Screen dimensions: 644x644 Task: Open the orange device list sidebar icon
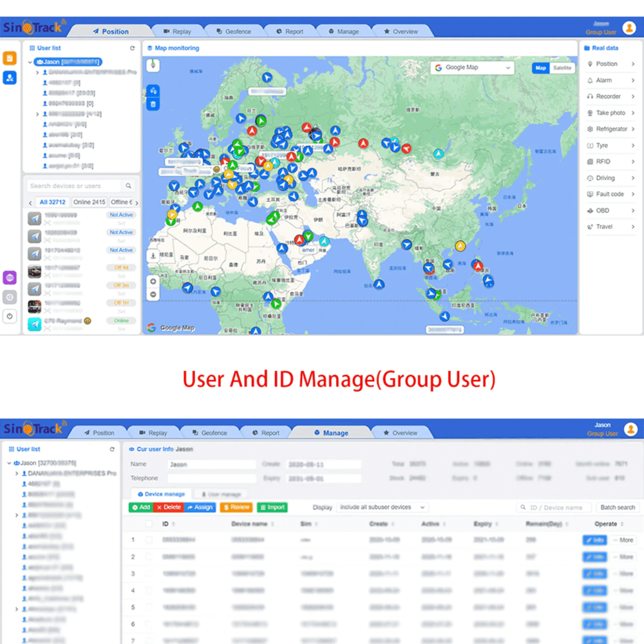point(10,58)
